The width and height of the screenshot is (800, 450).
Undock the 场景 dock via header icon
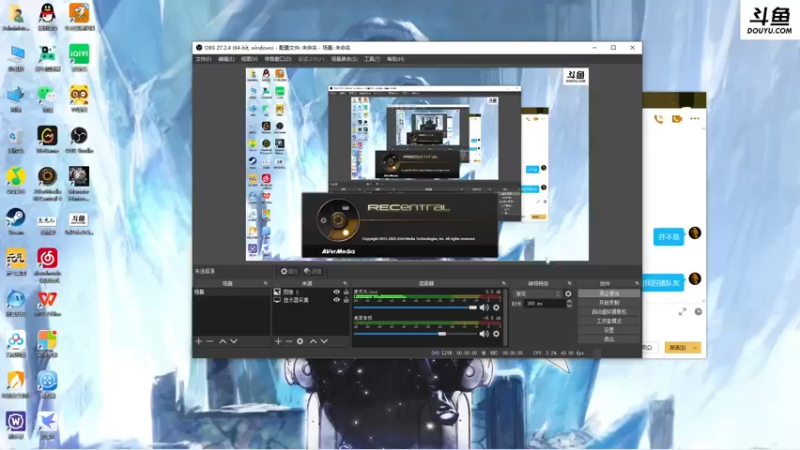pos(265,283)
